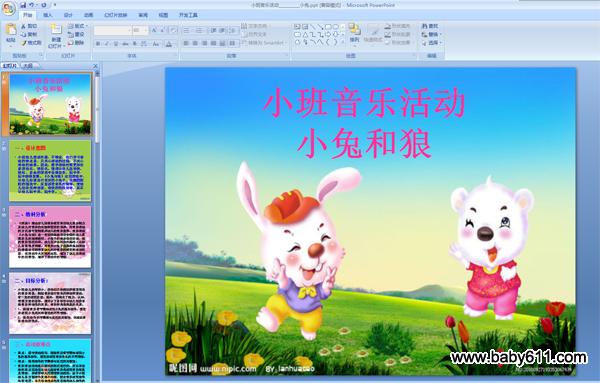Click the Replace button in editing group
This screenshot has width=600, height=383.
[x=431, y=34]
